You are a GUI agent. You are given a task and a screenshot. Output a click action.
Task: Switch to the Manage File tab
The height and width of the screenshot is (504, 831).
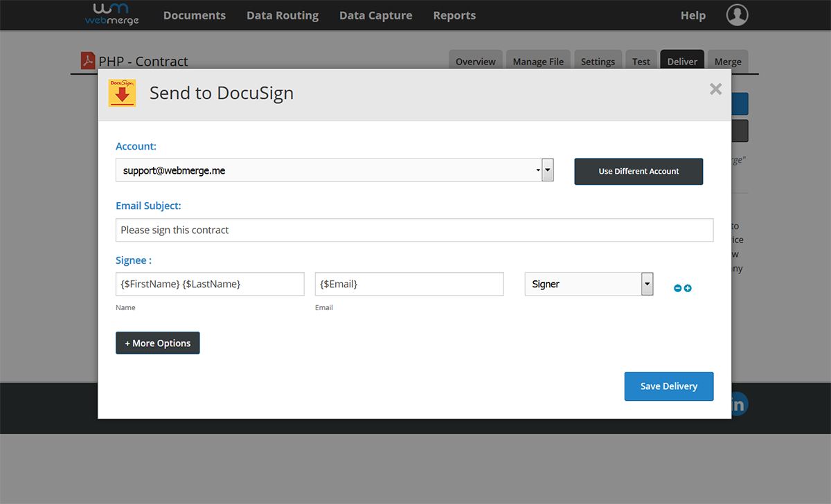tap(538, 62)
